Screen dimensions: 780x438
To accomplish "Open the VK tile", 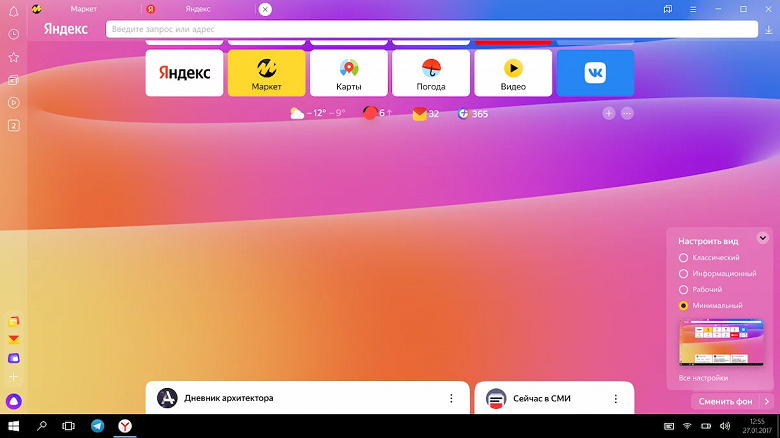I will click(x=595, y=73).
